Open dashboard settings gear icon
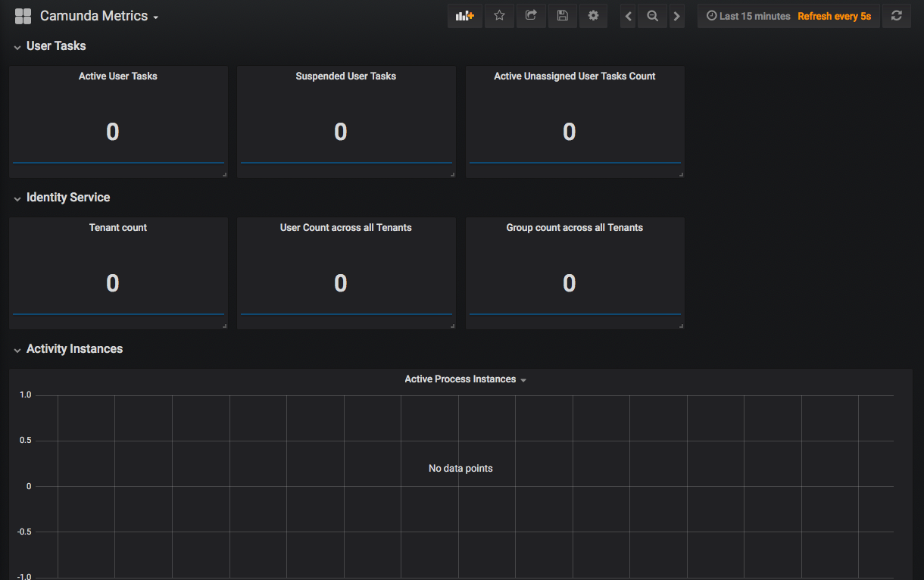Screen dimensions: 924x580 point(593,16)
